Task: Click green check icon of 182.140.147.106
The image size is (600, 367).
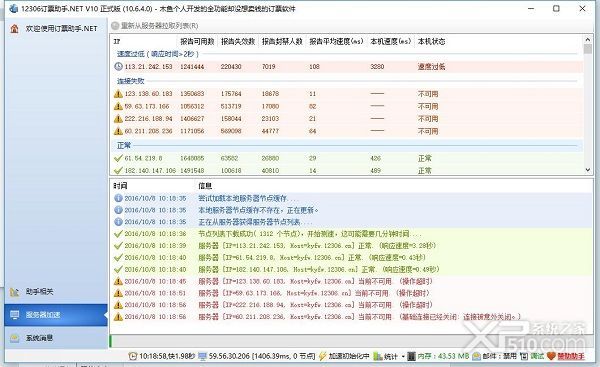Action: click(x=118, y=170)
